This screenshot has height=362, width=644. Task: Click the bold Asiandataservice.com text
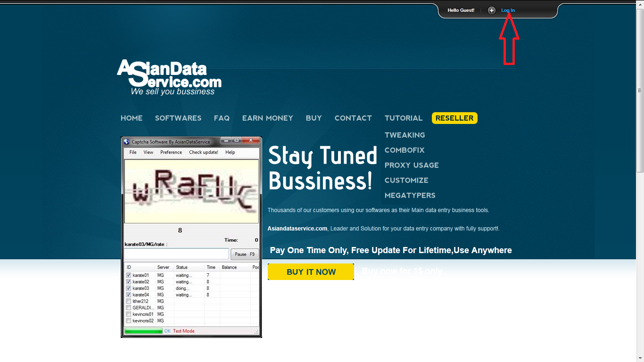pos(297,229)
